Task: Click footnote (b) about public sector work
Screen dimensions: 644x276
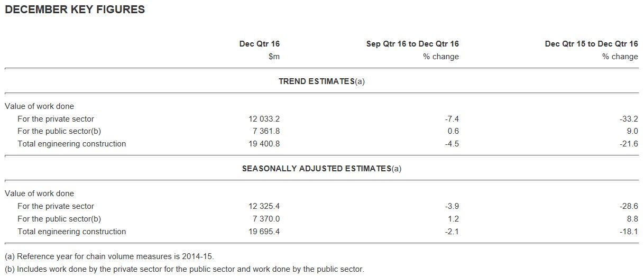Action: click(184, 269)
